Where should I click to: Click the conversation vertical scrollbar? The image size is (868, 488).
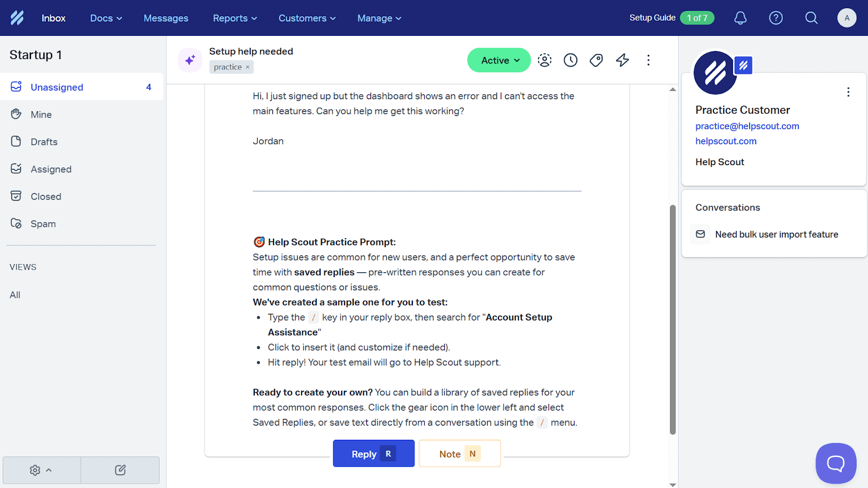(x=673, y=320)
